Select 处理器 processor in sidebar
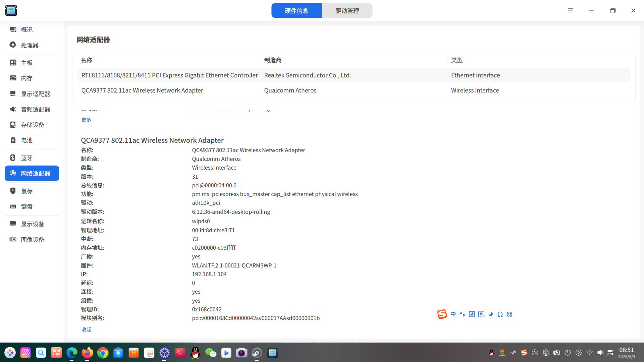The width and height of the screenshot is (644, 362). (x=32, y=45)
